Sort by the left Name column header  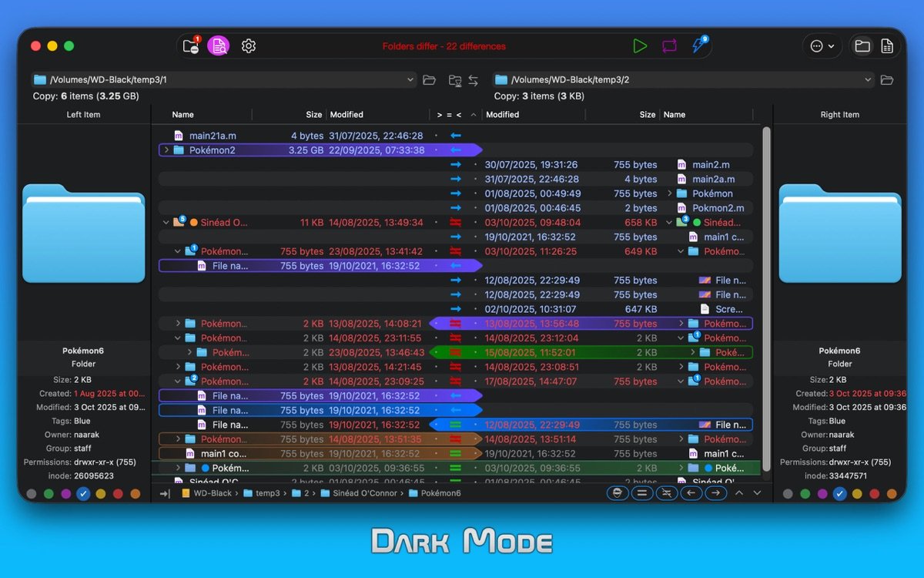pyautogui.click(x=183, y=115)
